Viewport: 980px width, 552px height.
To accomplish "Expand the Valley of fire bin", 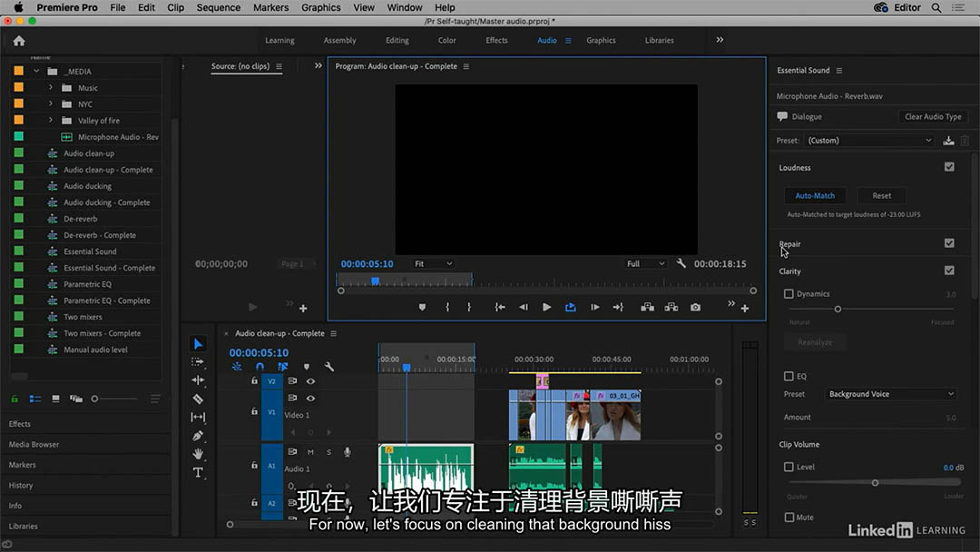I will click(x=51, y=120).
